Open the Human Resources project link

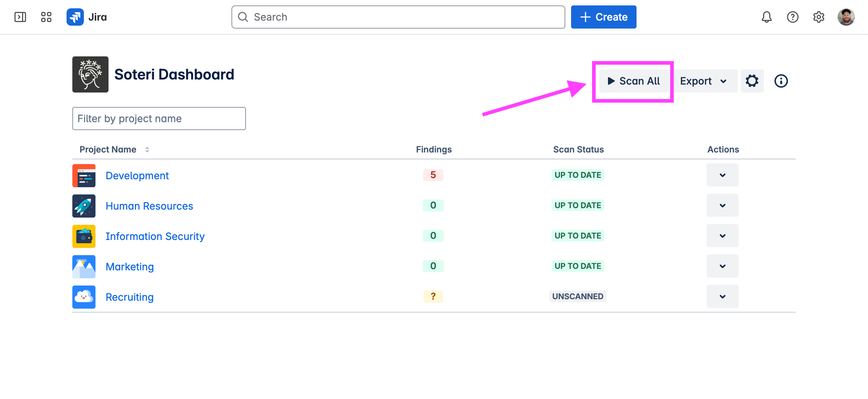pyautogui.click(x=149, y=206)
